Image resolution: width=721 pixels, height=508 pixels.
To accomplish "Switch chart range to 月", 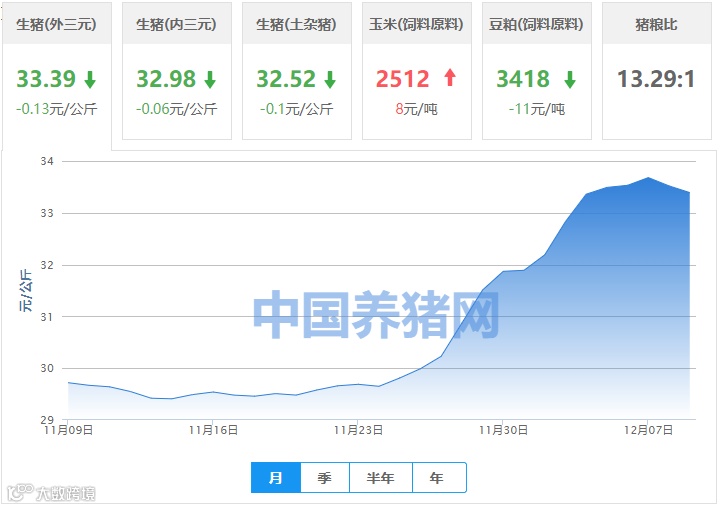I will point(276,478).
